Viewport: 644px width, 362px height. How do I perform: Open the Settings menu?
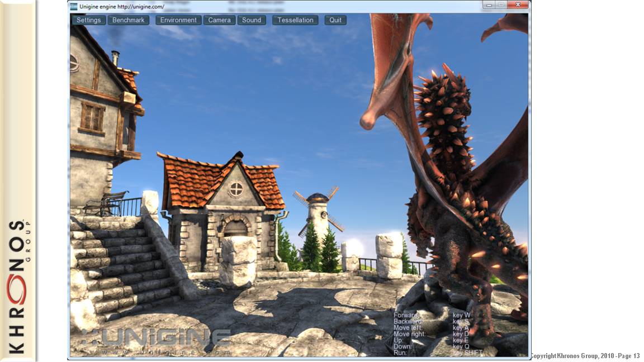tap(89, 20)
